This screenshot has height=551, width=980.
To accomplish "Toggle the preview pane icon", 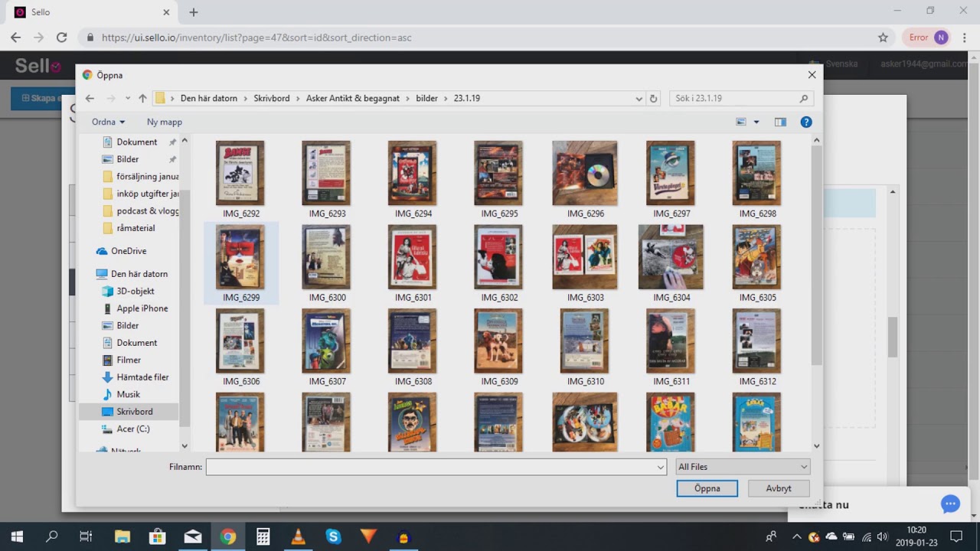I will (x=780, y=122).
